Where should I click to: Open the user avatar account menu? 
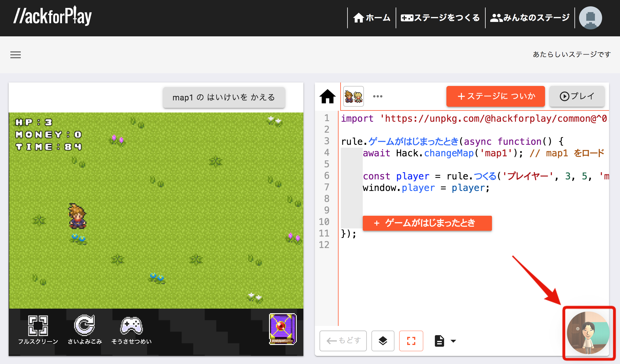coord(590,18)
